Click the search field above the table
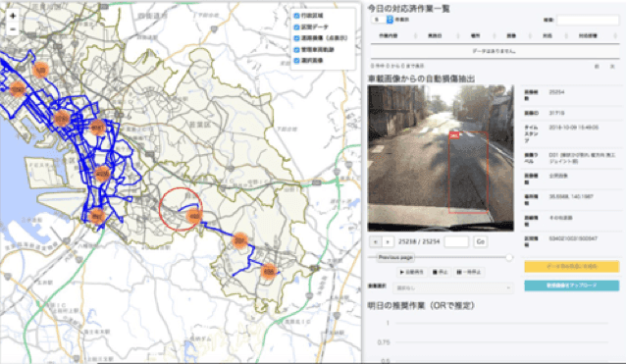 [x=588, y=20]
